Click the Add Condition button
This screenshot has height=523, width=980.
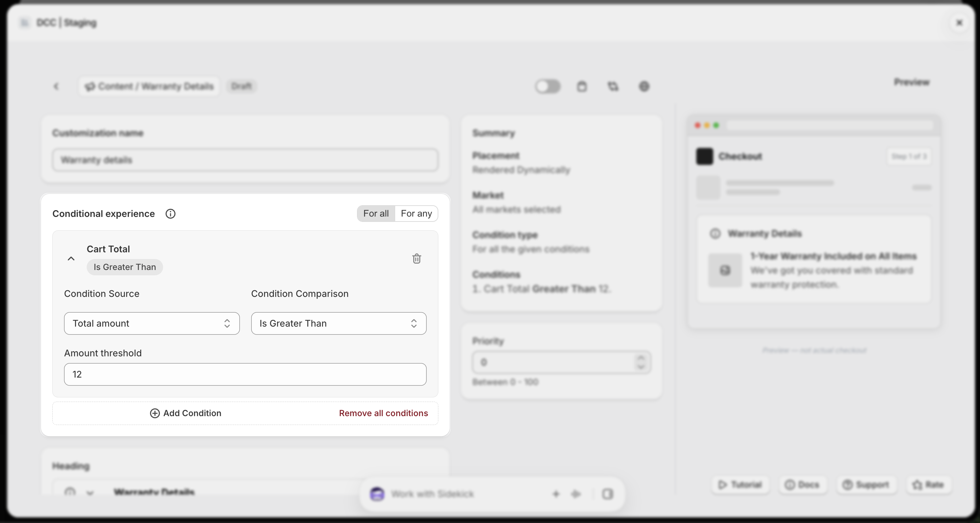pos(186,413)
